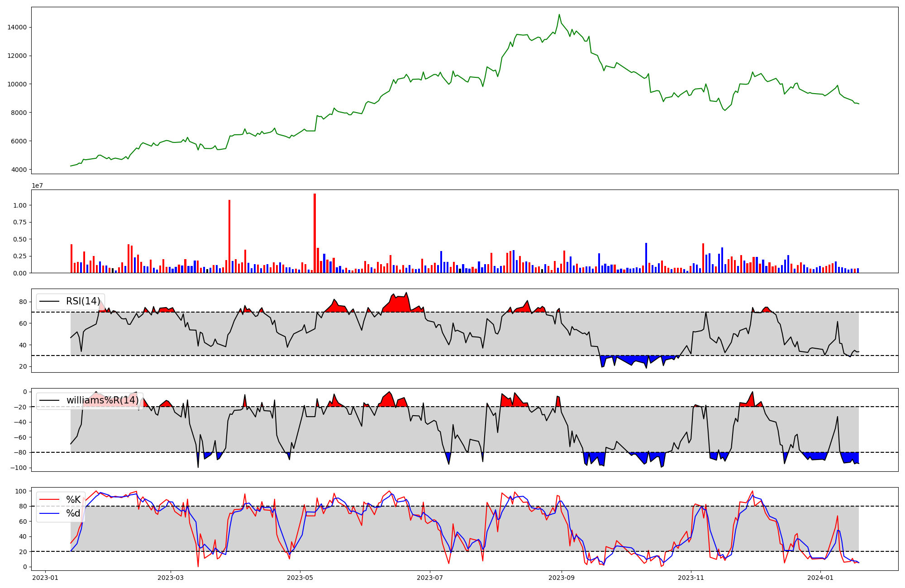Click the tallest red volume bar in May
905x588 pixels.
314,233
